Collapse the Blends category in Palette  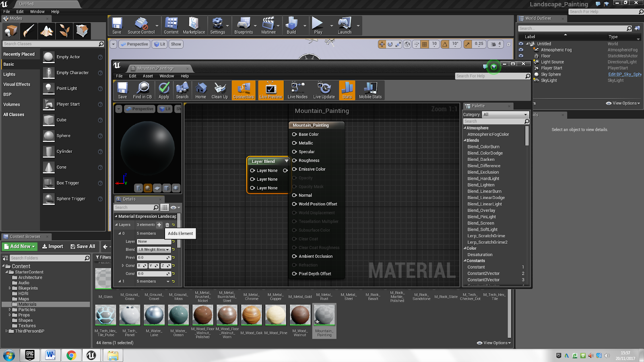point(465,140)
